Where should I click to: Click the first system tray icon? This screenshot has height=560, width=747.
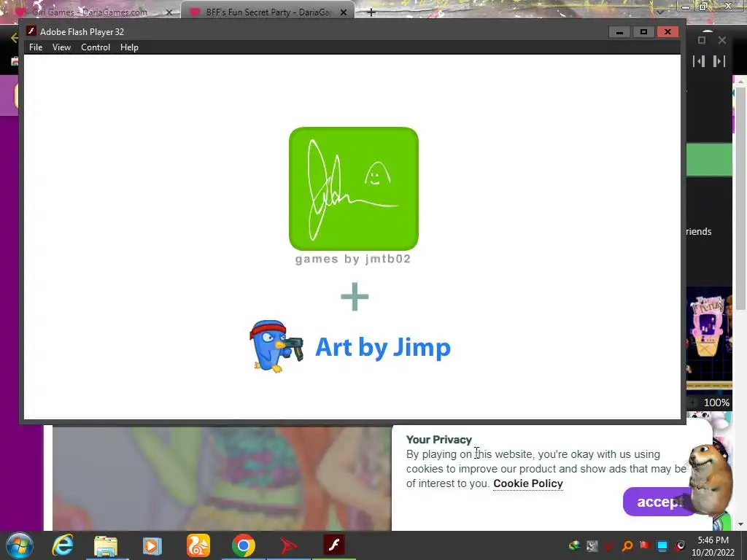575,545
